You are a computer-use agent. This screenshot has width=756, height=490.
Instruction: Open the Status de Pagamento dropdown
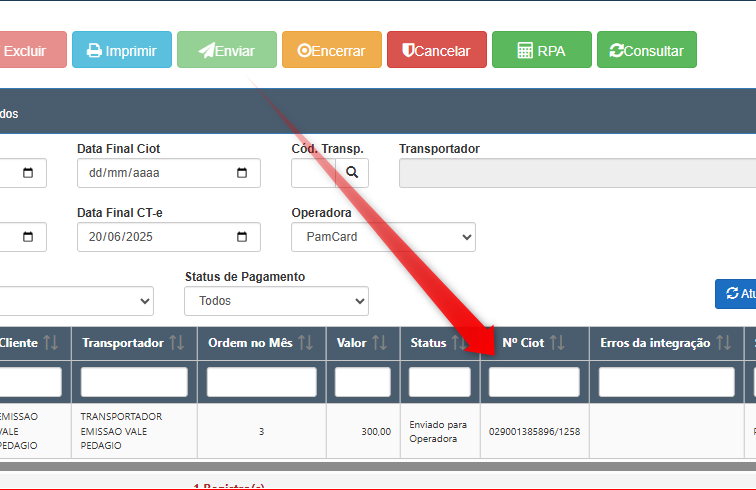276,301
